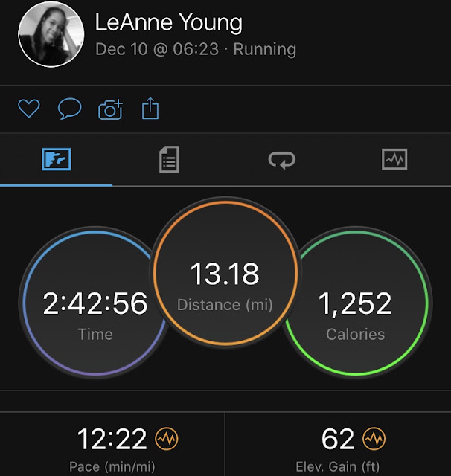Switch to the charts tab icon
Screen dimensions: 451x476
coord(394,159)
